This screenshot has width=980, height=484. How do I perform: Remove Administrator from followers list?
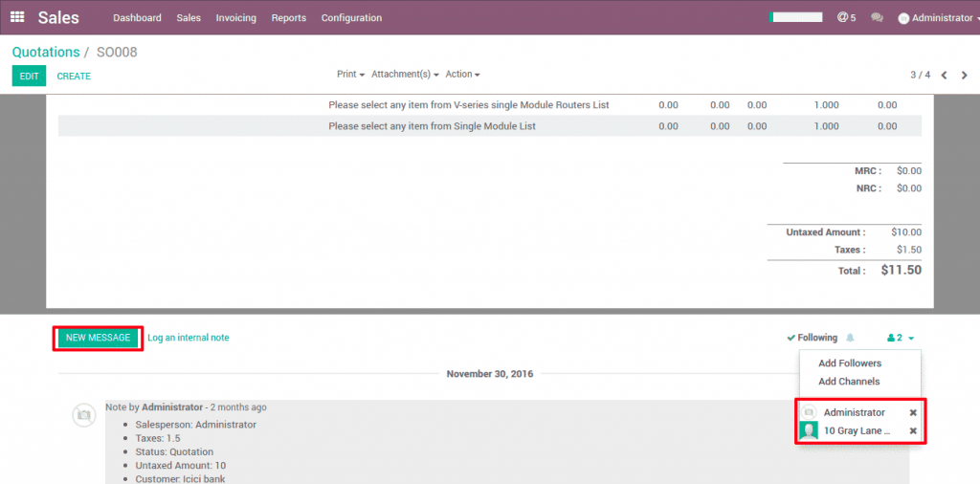913,412
